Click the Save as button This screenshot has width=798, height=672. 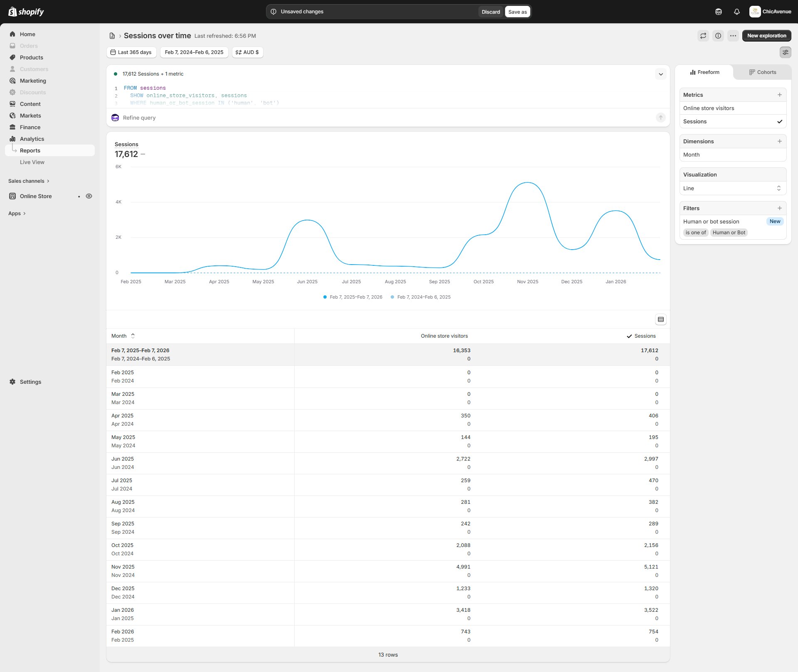click(517, 12)
